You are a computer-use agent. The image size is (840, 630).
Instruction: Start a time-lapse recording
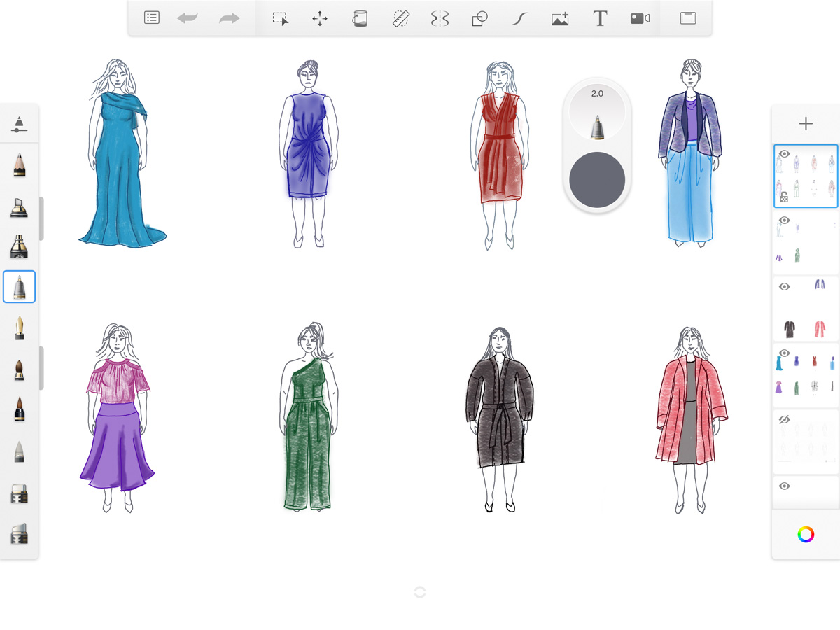[x=639, y=18]
